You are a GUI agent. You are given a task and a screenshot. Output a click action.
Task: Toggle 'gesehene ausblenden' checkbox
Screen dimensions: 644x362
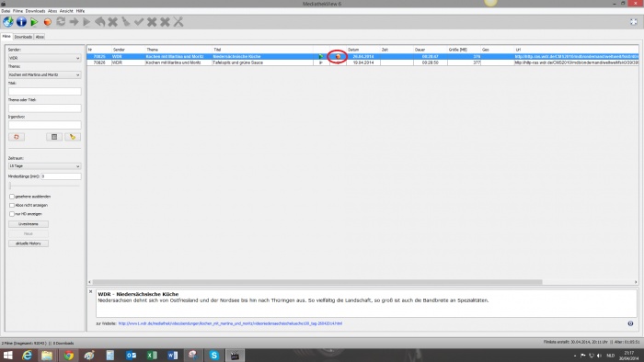pyautogui.click(x=12, y=197)
